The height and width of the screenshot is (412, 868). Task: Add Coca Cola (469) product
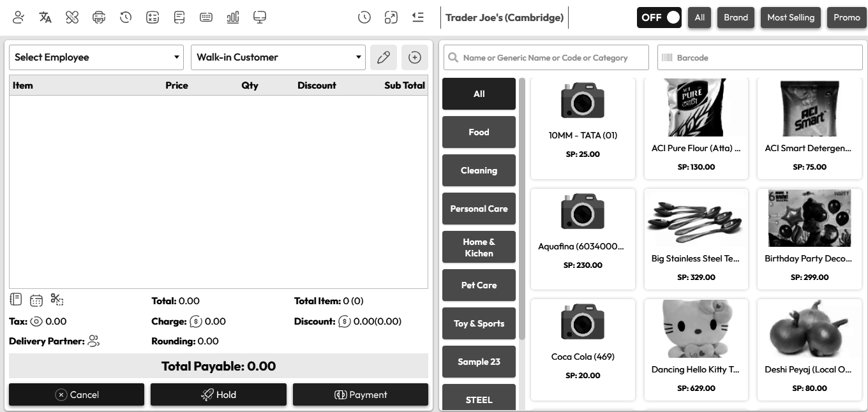click(583, 349)
